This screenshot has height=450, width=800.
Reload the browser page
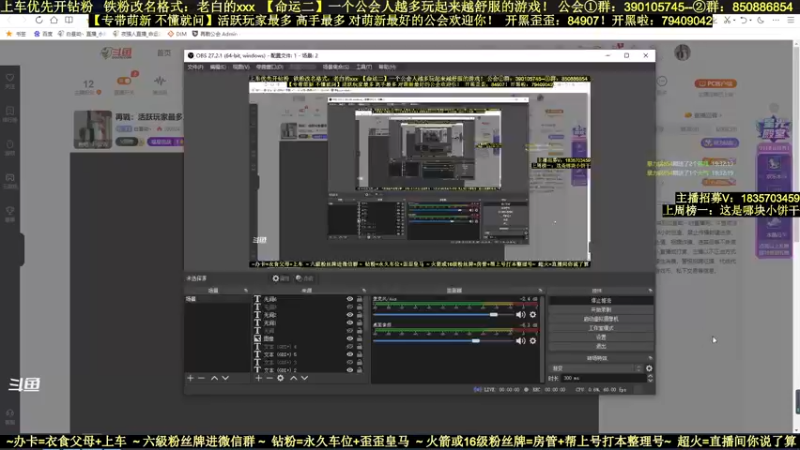pyautogui.click(x=39, y=20)
